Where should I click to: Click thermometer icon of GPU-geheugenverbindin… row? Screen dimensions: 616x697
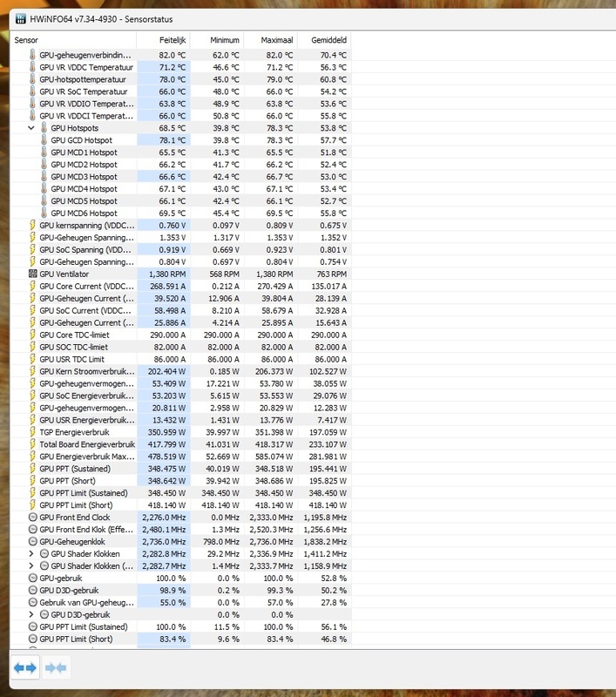click(32, 55)
